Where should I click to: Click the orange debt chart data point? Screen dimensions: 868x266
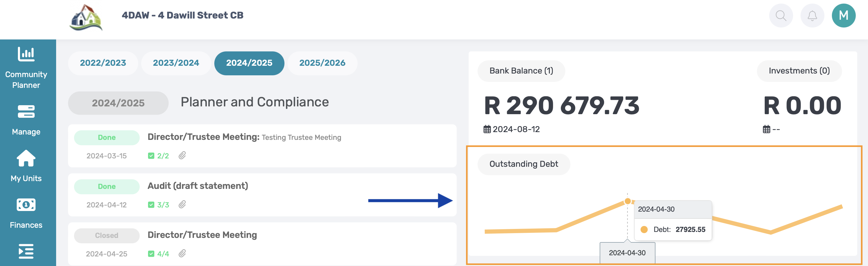pos(627,201)
